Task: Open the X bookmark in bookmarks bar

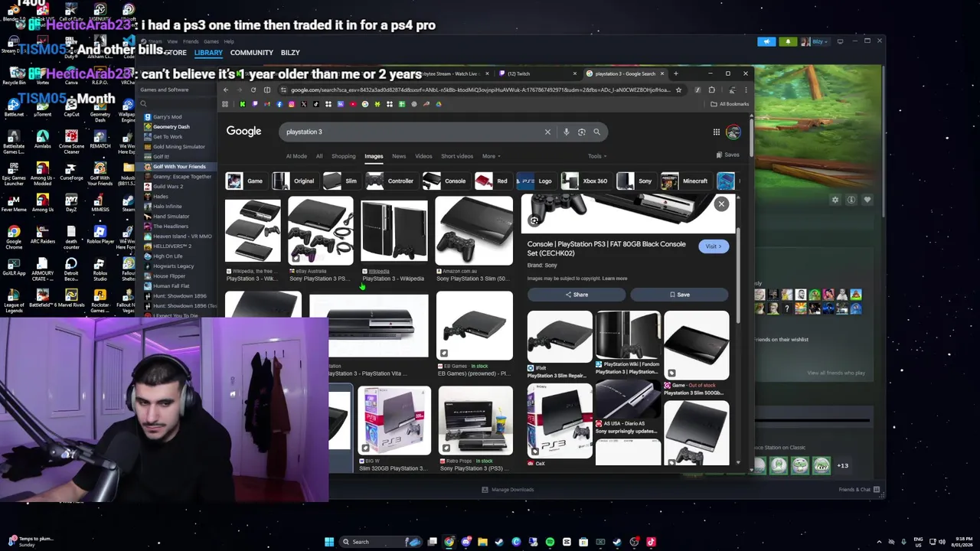Action: (303, 104)
